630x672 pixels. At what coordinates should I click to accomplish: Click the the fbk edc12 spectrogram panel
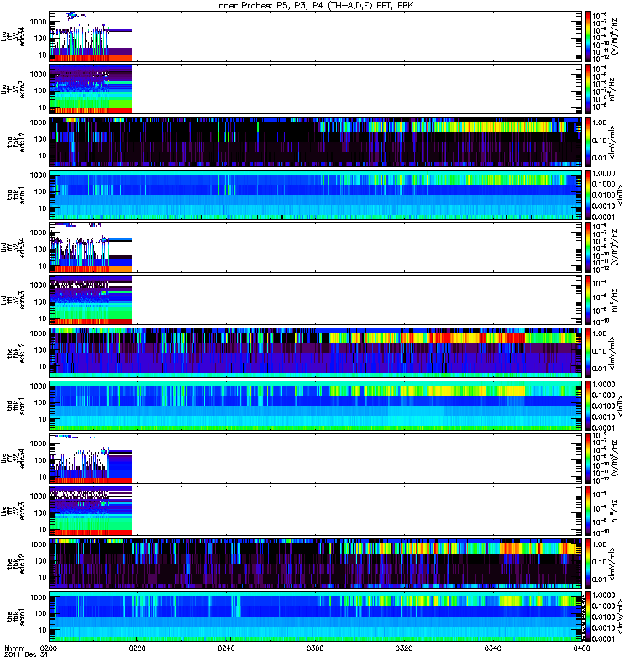[x=315, y=564]
